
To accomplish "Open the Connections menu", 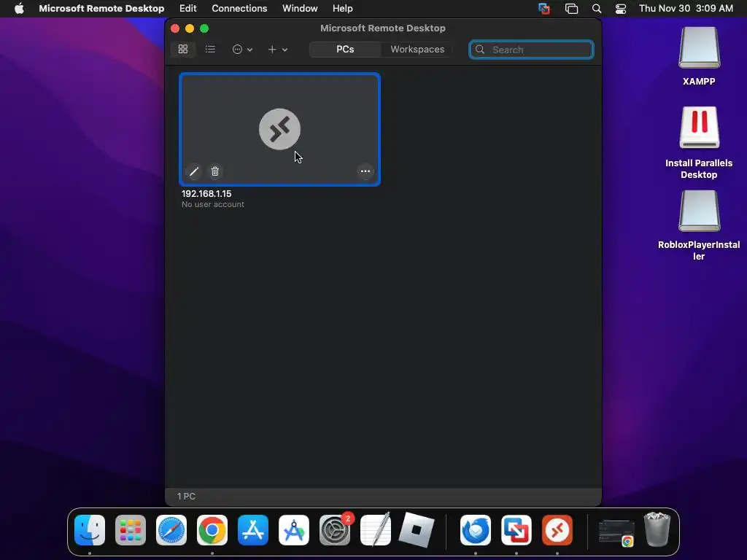I will click(239, 8).
